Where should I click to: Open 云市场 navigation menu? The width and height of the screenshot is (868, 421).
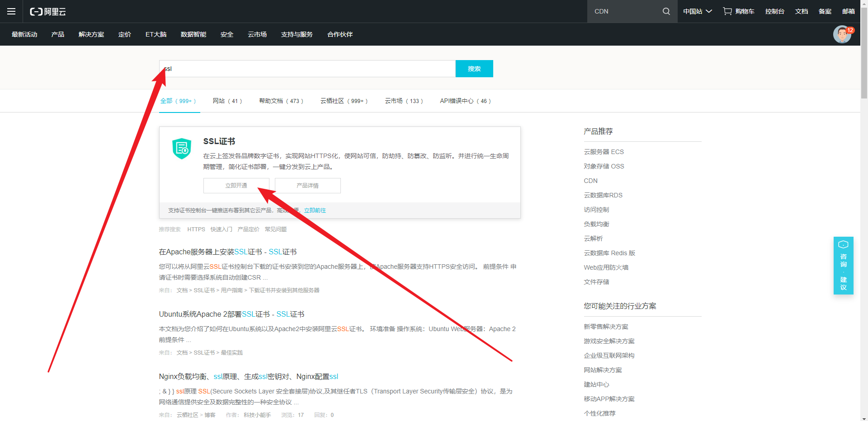click(x=257, y=34)
